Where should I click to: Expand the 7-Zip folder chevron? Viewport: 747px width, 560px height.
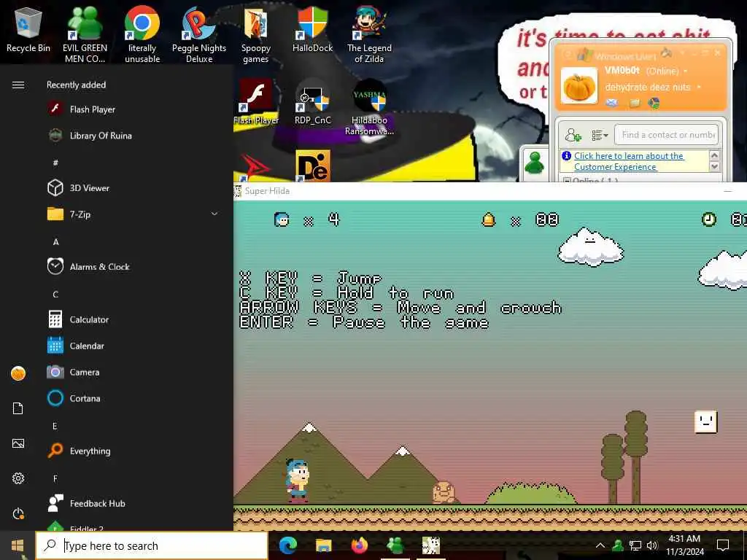tap(214, 214)
